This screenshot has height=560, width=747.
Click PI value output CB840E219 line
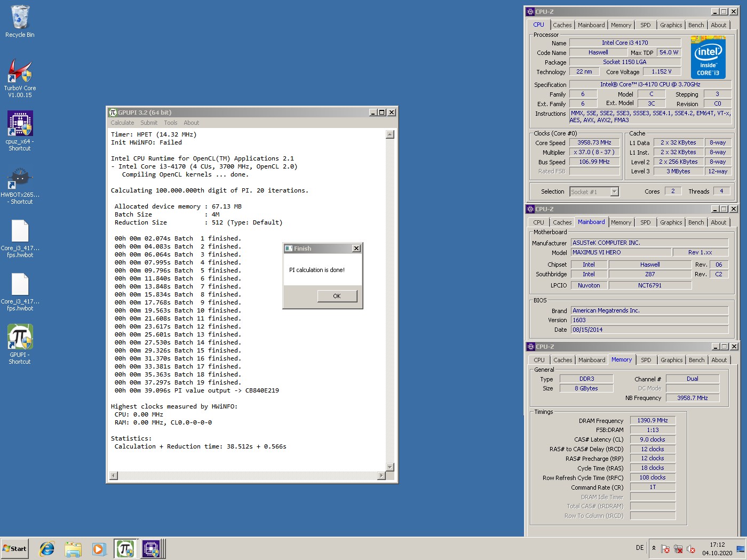197,390
